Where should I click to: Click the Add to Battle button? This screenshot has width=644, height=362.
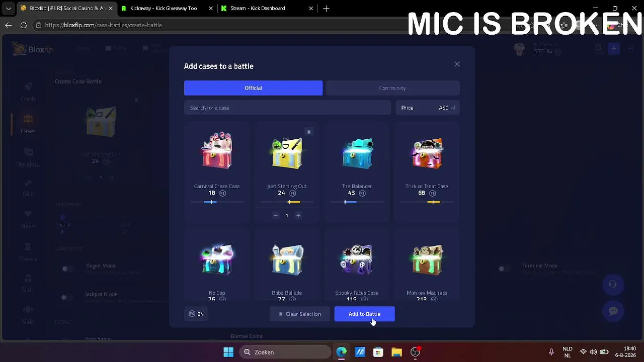[365, 314]
